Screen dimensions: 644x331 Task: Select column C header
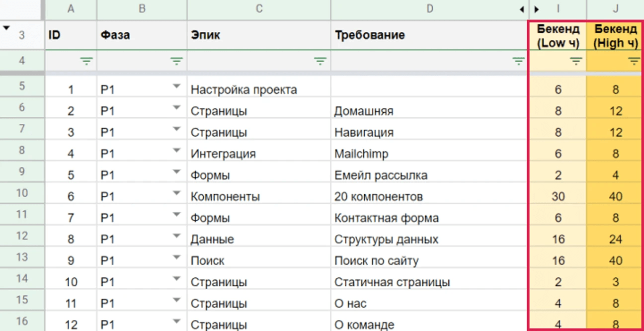click(x=259, y=9)
